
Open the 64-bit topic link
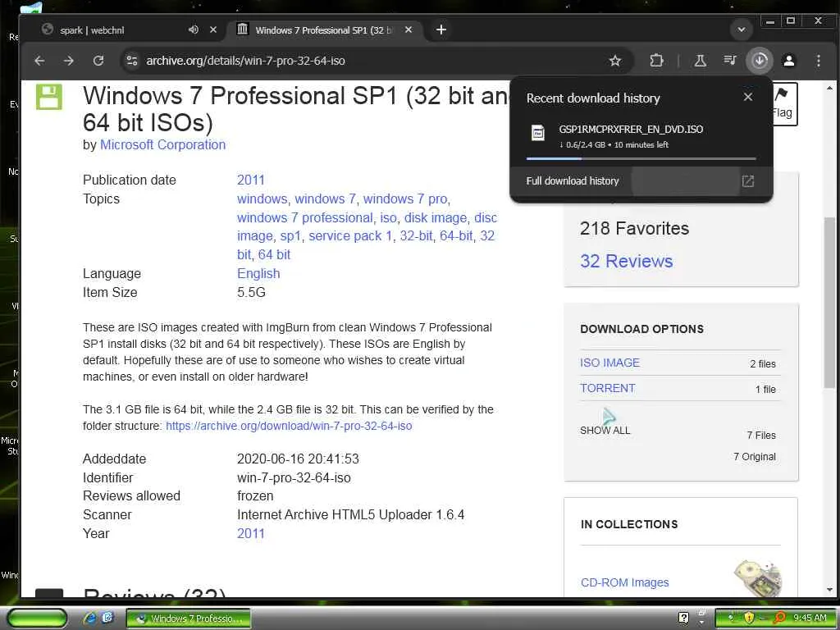tap(456, 235)
